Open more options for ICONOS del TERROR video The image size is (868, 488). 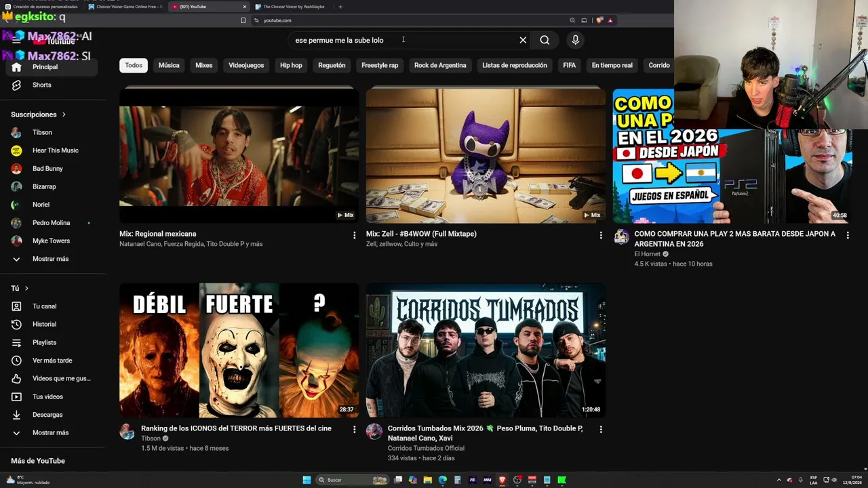pyautogui.click(x=354, y=429)
